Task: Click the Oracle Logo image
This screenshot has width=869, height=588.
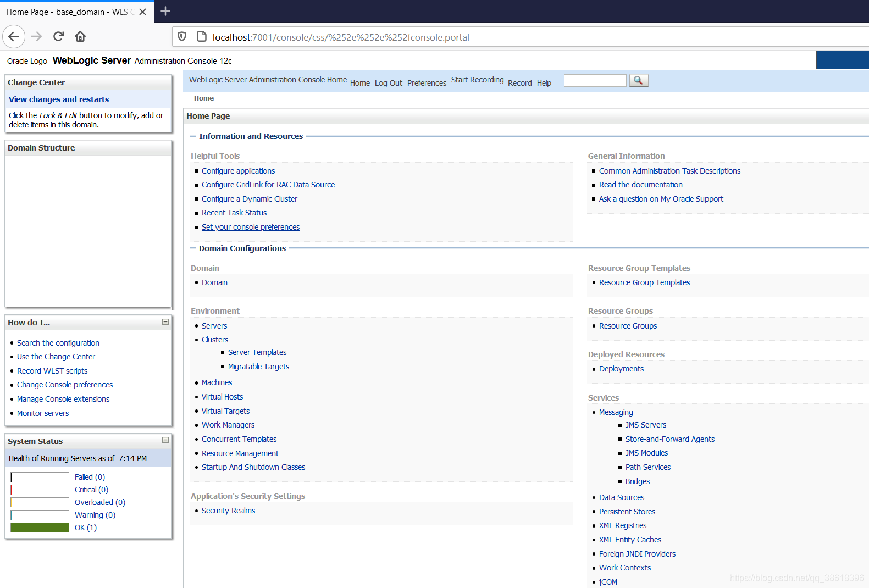Action: point(27,61)
